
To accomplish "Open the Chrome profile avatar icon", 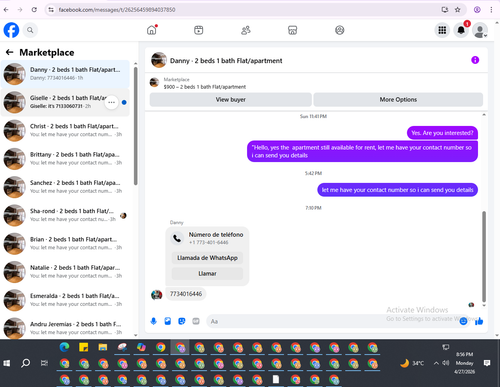I will pyautogui.click(x=477, y=10).
